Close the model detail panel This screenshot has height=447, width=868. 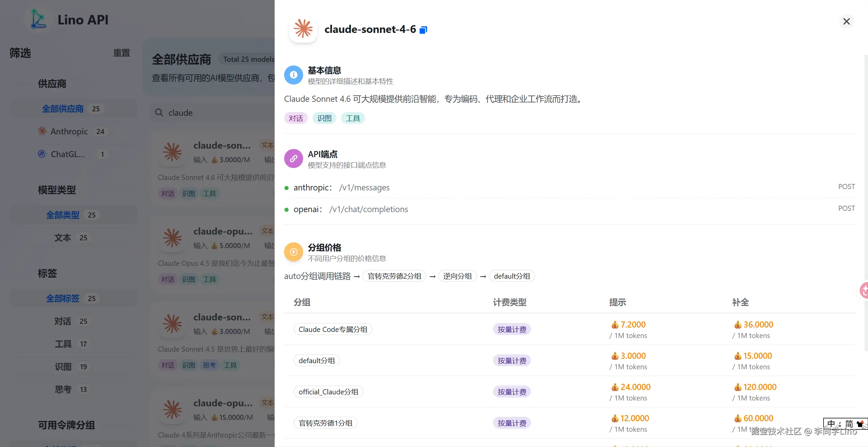click(846, 21)
